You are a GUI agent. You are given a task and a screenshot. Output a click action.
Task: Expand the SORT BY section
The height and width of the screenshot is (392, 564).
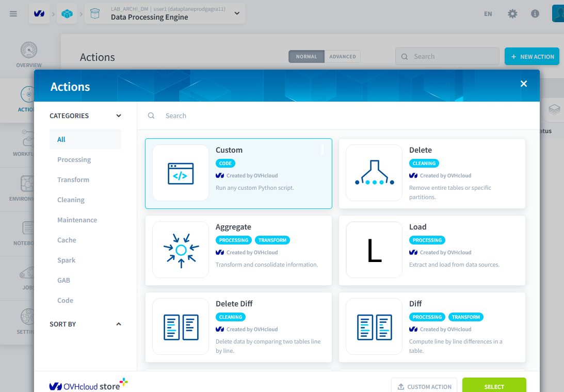point(119,324)
